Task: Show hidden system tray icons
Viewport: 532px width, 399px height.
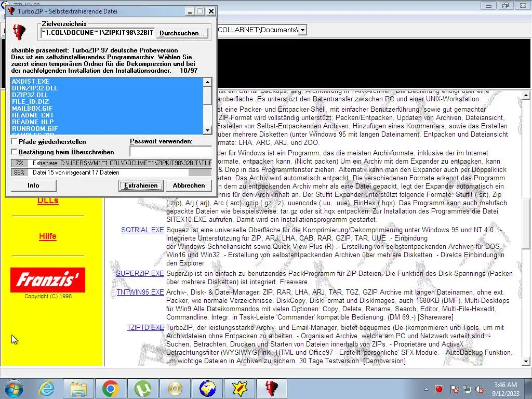Action: 426,389
